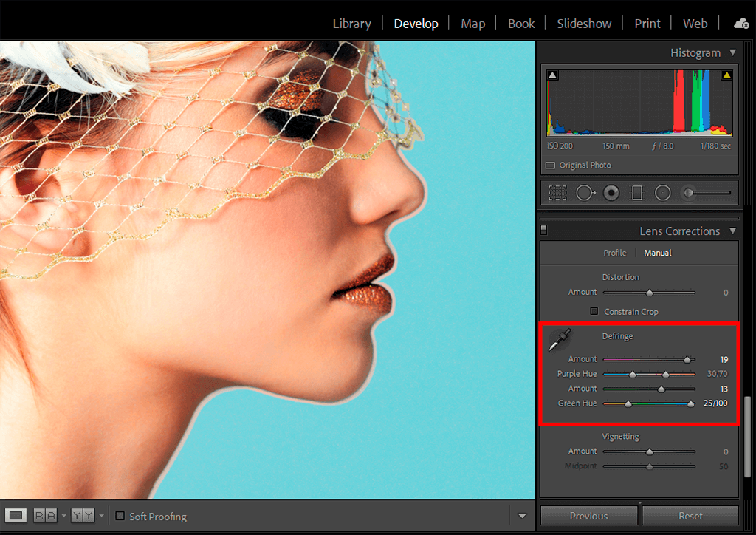Toggle the shadow clipping indicator in Histogram
Screen dimensions: 756x535
click(553, 75)
